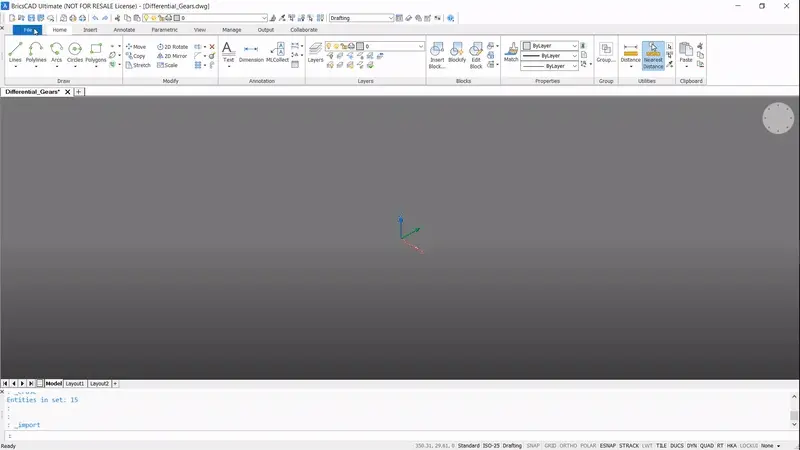Image resolution: width=800 pixels, height=450 pixels.
Task: Toggle GRID in status bar
Action: coord(550,445)
